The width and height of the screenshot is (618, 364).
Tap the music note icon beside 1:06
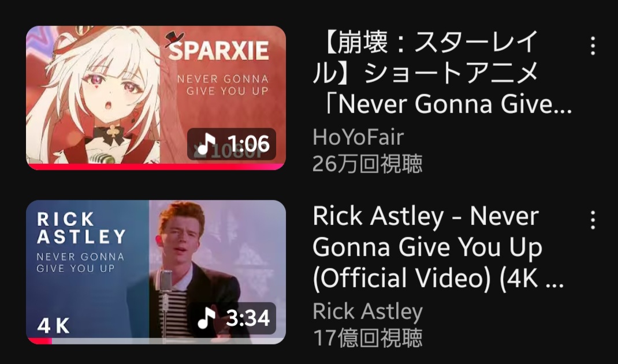[x=206, y=144]
